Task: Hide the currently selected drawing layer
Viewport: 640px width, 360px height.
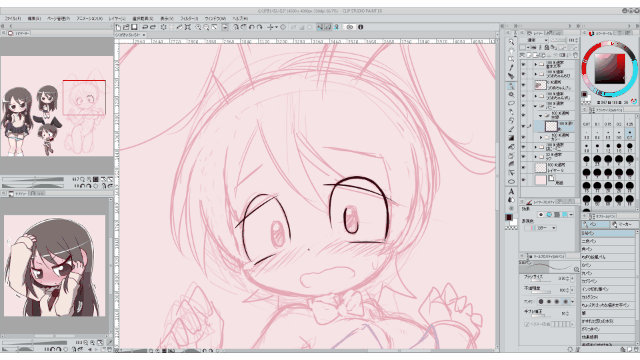Action: (x=523, y=126)
